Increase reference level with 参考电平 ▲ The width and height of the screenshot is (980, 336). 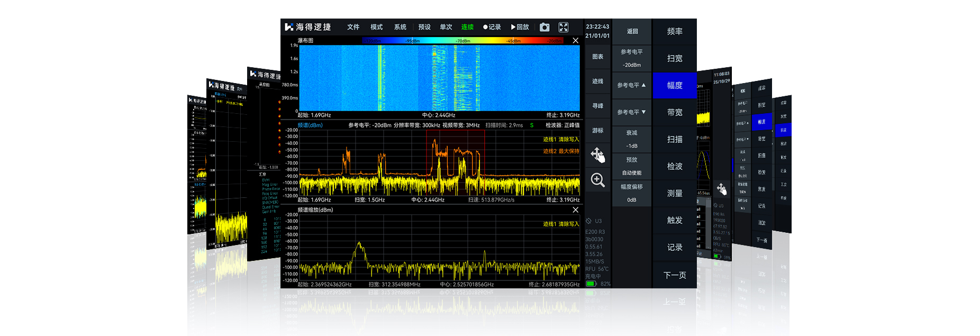pyautogui.click(x=632, y=85)
